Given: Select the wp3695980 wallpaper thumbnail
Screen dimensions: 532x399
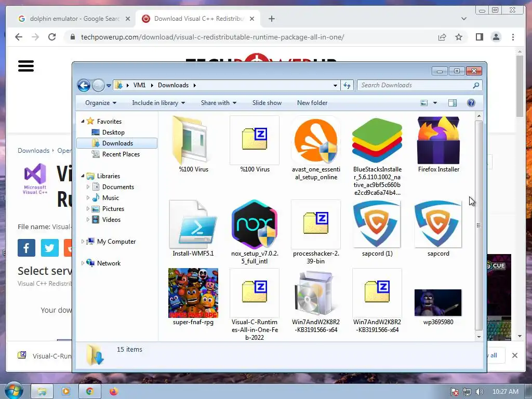Looking at the screenshot, I should (438, 303).
